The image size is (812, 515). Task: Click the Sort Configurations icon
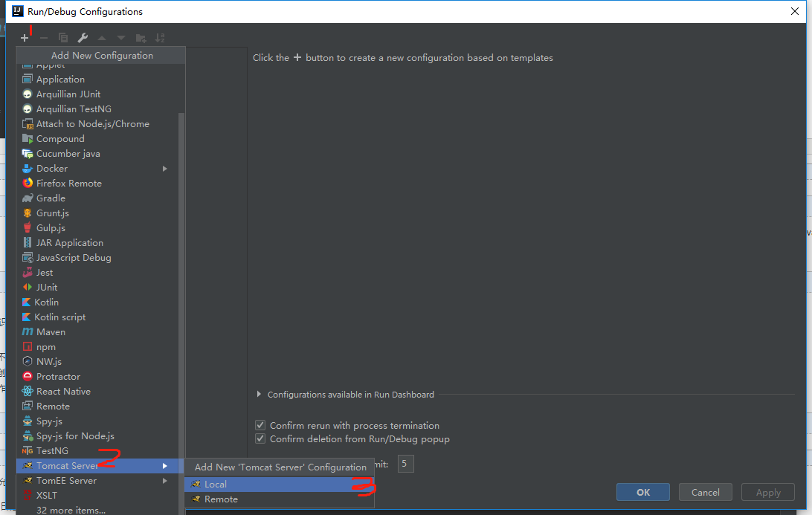(x=160, y=38)
